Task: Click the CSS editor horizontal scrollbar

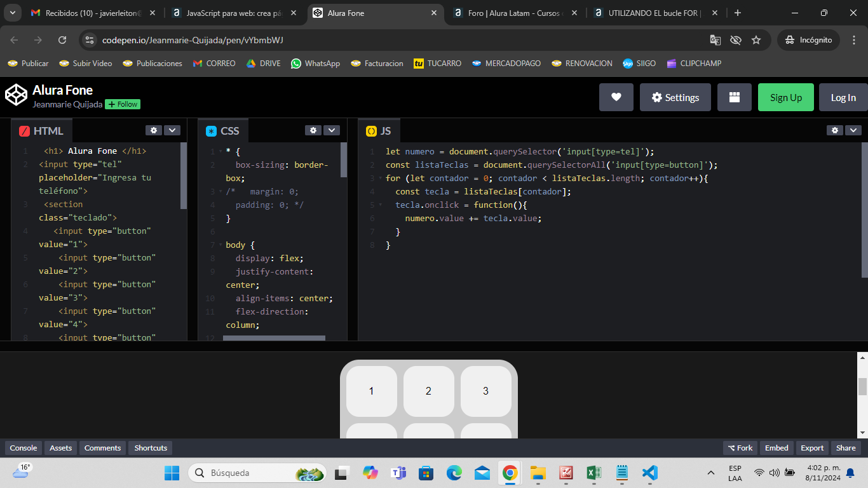Action: [x=274, y=338]
